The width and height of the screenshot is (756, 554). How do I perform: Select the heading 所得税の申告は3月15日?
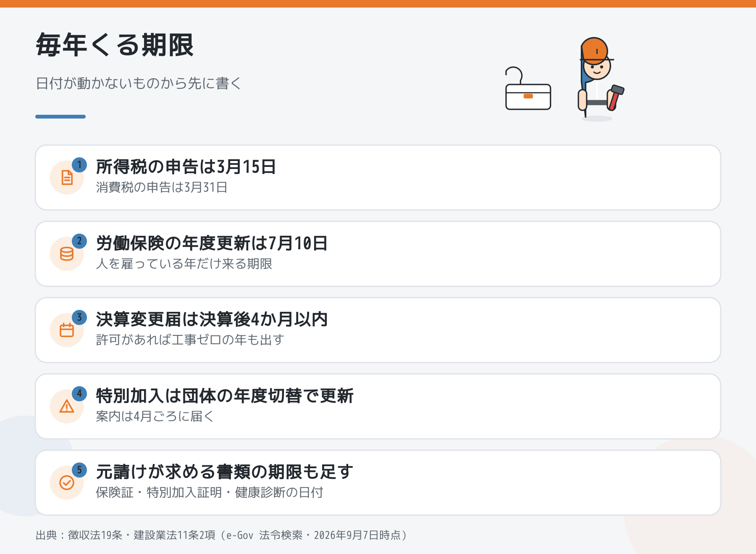(x=186, y=167)
